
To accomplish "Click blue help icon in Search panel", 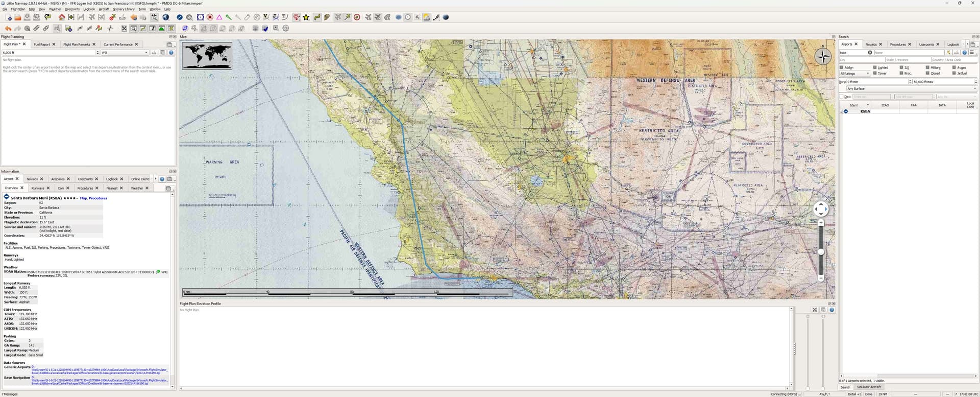I will click(964, 53).
